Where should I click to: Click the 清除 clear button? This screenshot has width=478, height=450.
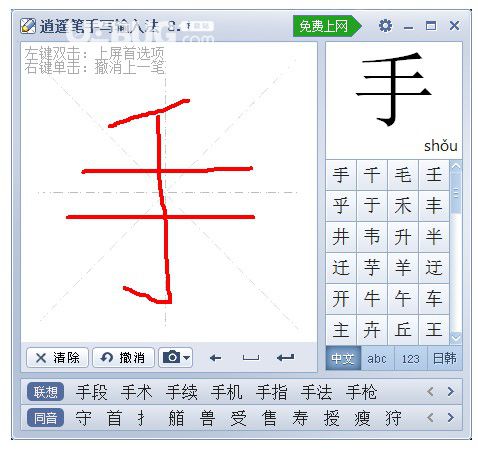57,358
